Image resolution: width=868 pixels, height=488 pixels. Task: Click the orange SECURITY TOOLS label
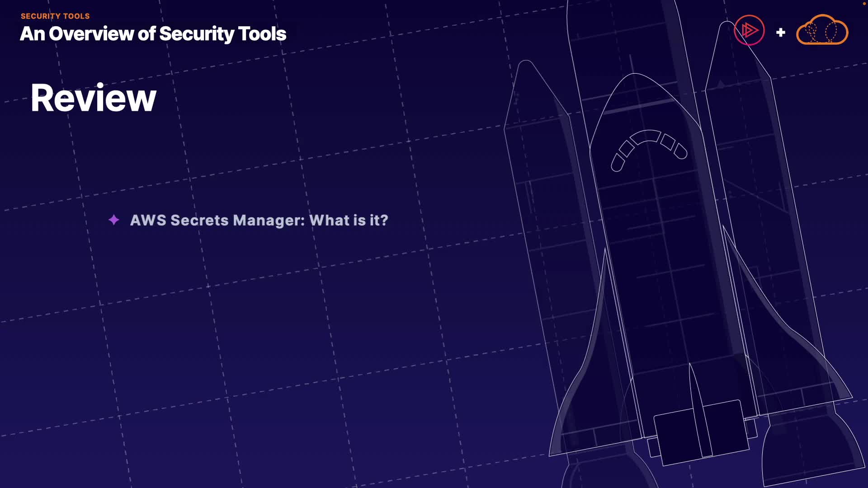[x=55, y=16]
